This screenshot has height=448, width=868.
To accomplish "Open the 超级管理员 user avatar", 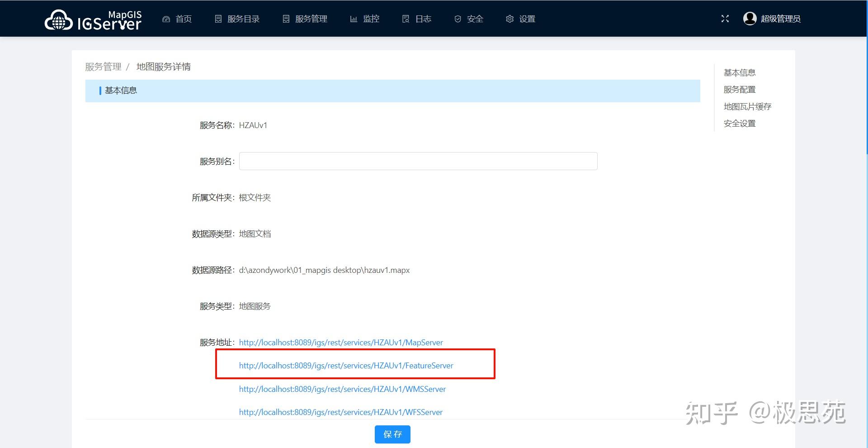I will click(x=750, y=19).
